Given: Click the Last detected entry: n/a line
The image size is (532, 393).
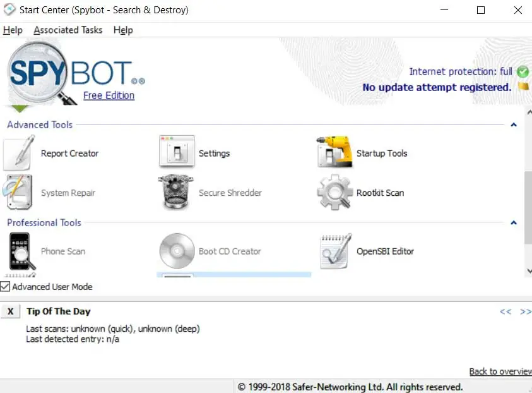Looking at the screenshot, I should 73,339.
